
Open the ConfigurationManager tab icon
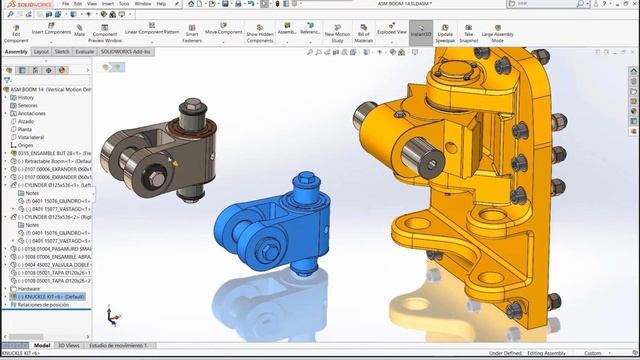tap(36, 70)
